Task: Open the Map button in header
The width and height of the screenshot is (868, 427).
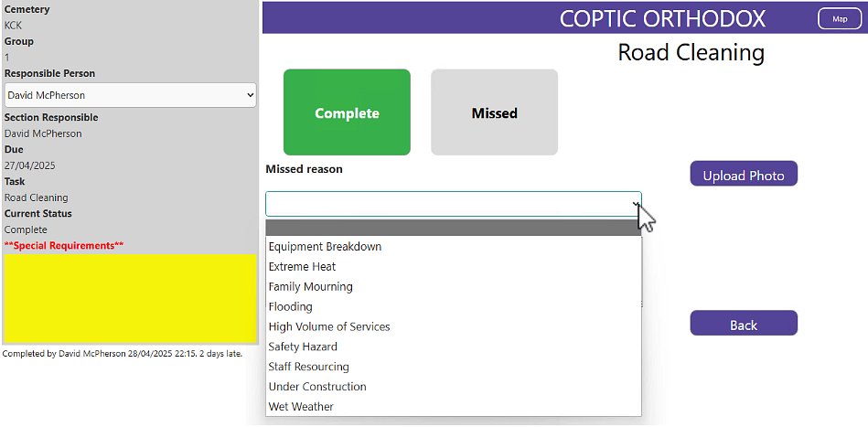Action: (x=839, y=18)
